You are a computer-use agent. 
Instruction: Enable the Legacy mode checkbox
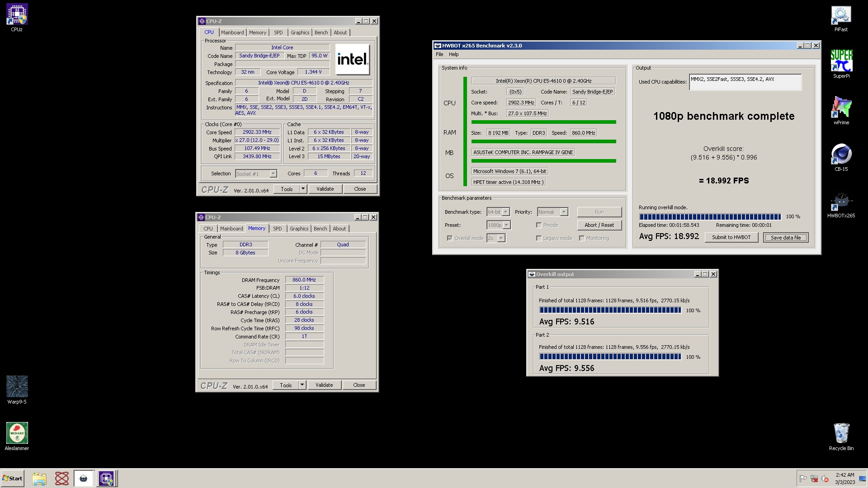point(539,238)
